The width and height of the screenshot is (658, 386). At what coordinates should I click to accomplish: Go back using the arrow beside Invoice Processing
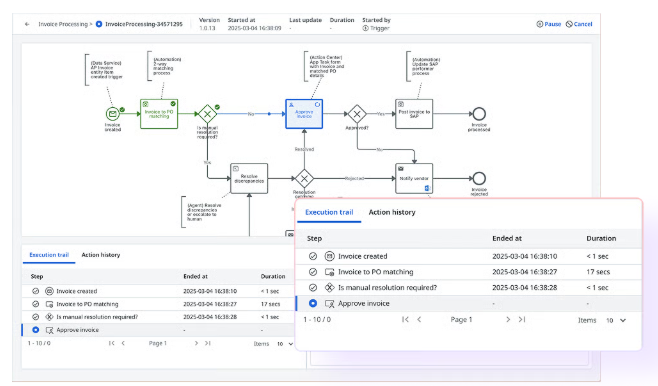click(27, 24)
